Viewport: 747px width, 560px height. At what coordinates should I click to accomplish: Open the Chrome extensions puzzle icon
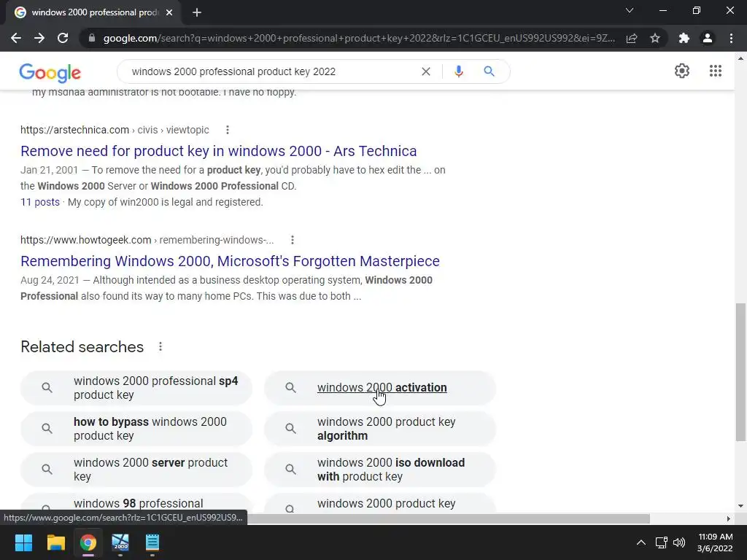[x=684, y=38]
